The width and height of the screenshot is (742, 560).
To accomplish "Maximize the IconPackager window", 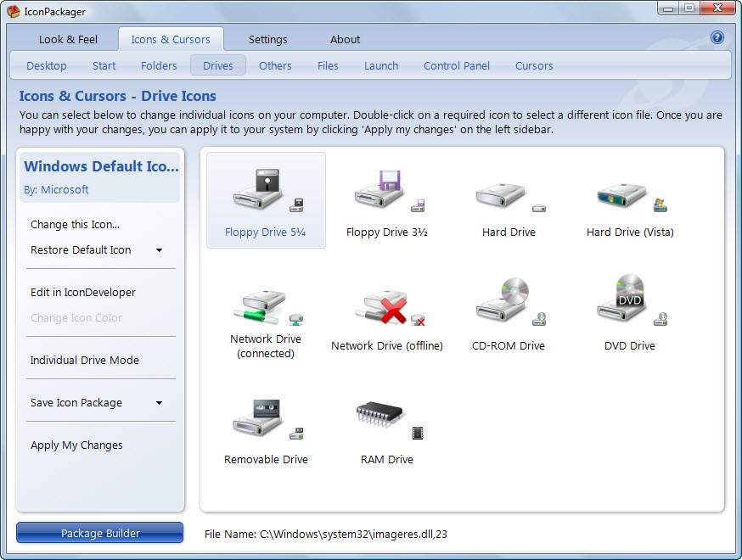I will (689, 8).
